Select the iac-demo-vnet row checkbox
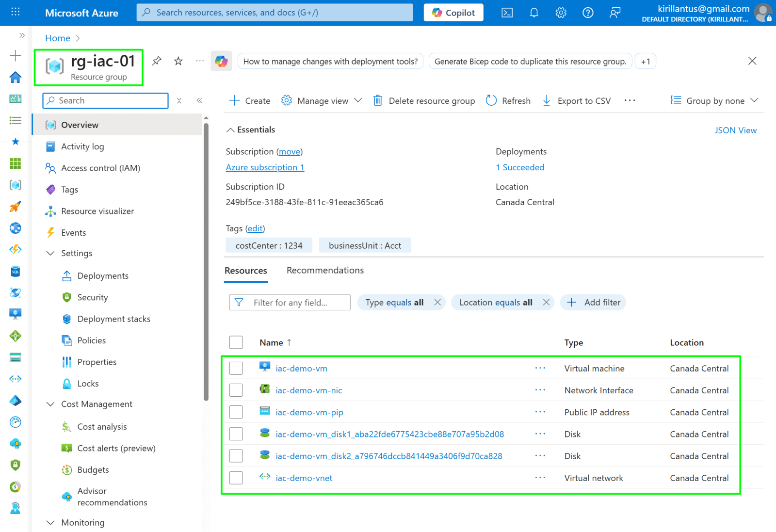 coord(236,478)
